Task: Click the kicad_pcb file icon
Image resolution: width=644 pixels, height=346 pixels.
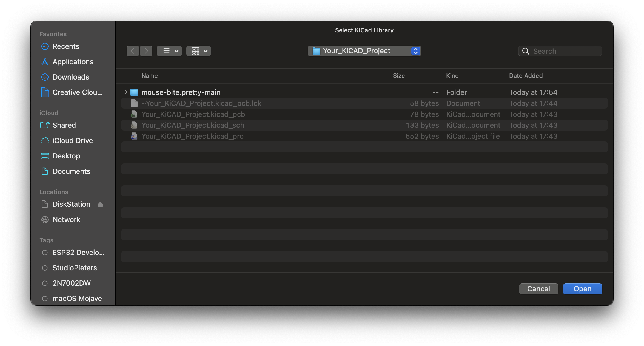Action: click(134, 114)
